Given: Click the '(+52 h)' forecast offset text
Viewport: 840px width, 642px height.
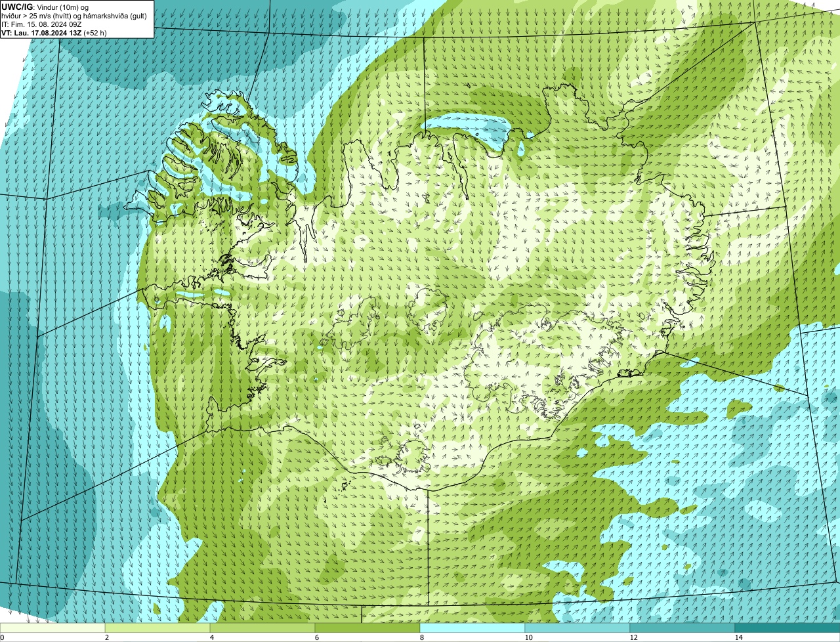Looking at the screenshot, I should tap(95, 32).
